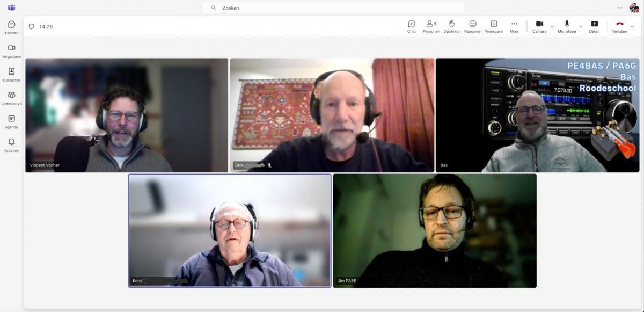
Task: Open Agenda in the left sidebar
Action: point(11,121)
